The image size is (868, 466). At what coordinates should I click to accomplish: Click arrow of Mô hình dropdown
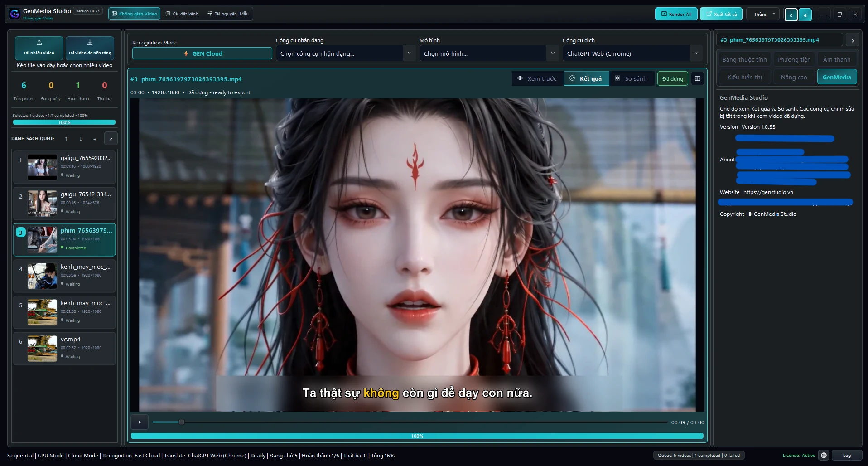[x=553, y=53]
